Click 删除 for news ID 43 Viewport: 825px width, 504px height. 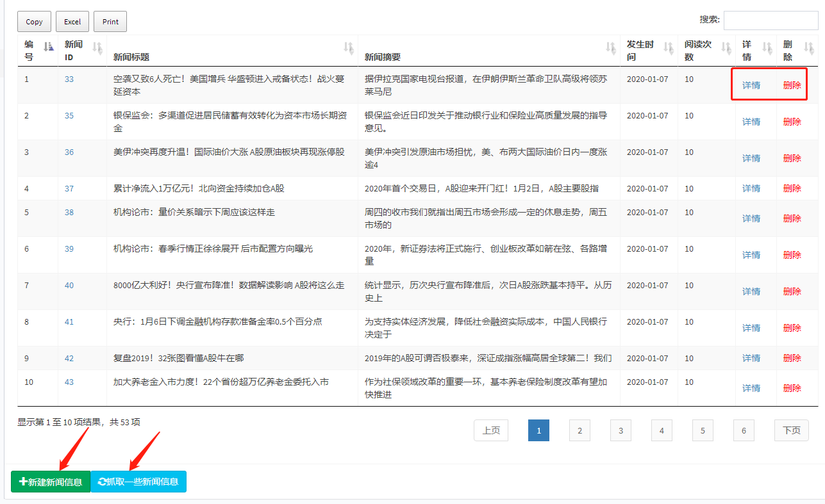point(792,388)
